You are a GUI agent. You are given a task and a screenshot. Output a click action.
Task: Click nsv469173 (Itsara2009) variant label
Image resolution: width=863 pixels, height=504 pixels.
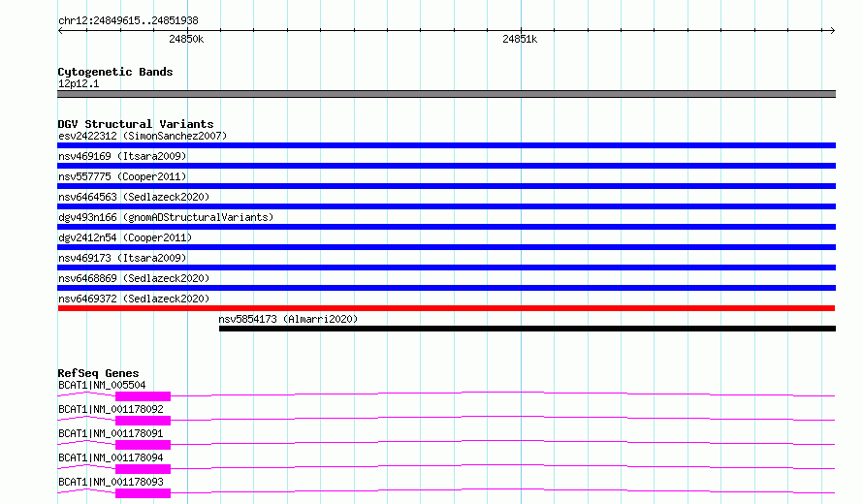122,258
